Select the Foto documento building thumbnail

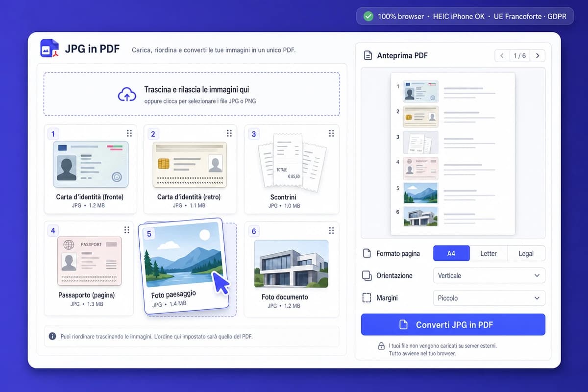click(x=291, y=264)
